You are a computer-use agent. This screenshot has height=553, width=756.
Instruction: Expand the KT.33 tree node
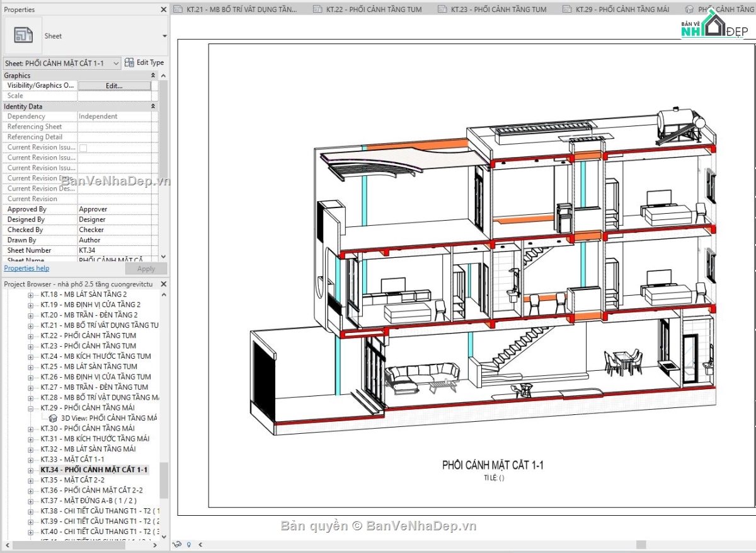coord(30,460)
